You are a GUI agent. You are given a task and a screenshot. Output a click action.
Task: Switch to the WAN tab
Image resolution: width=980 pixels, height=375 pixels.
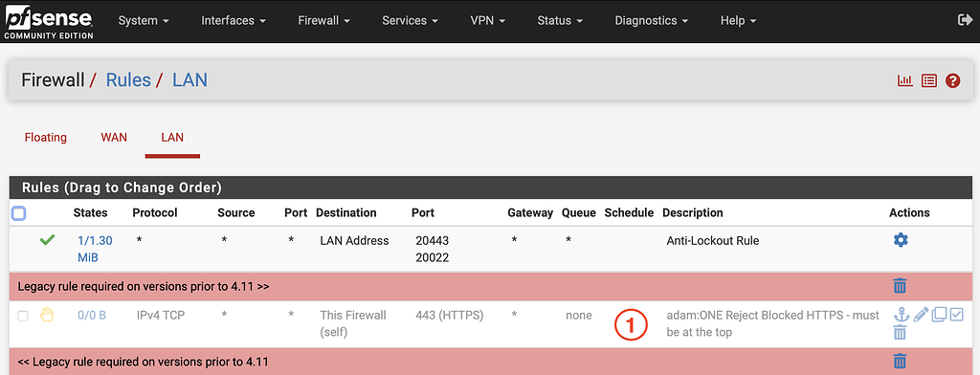pos(114,138)
